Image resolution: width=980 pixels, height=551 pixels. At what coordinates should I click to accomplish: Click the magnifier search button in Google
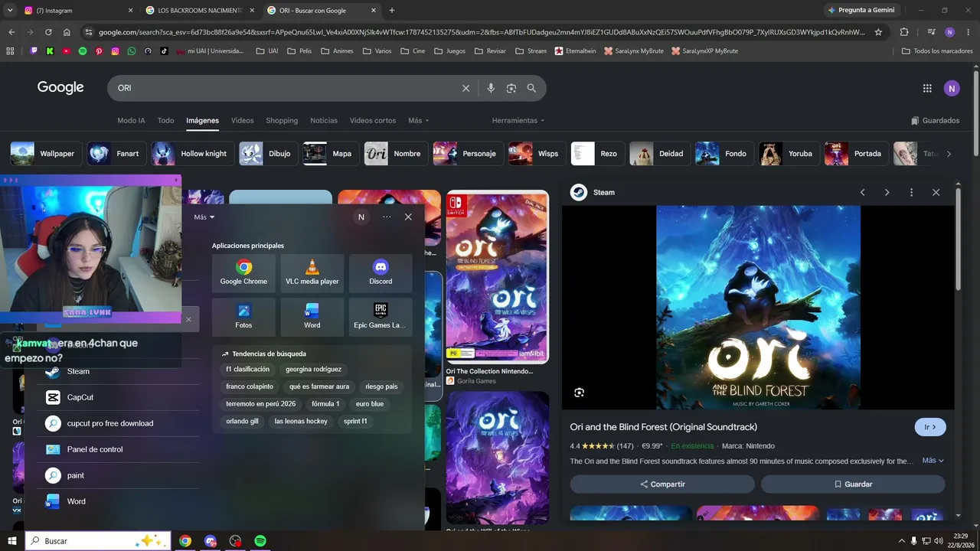tap(531, 88)
